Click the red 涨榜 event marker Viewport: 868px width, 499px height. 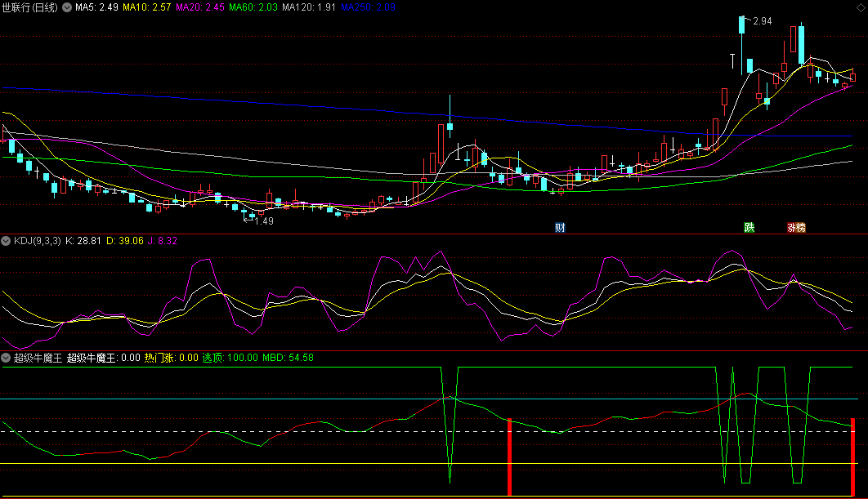pyautogui.click(x=796, y=227)
